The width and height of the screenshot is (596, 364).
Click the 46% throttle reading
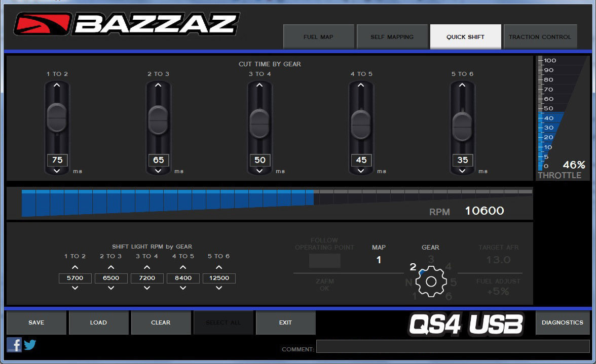point(574,165)
